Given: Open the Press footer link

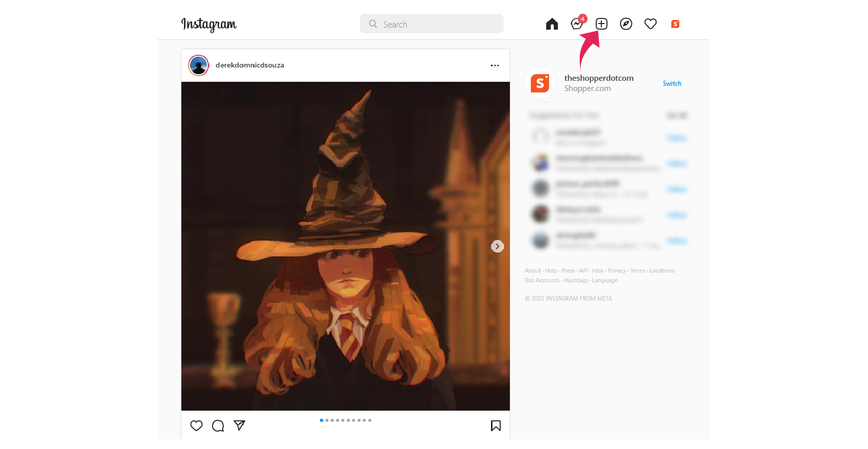Looking at the screenshot, I should [x=568, y=271].
